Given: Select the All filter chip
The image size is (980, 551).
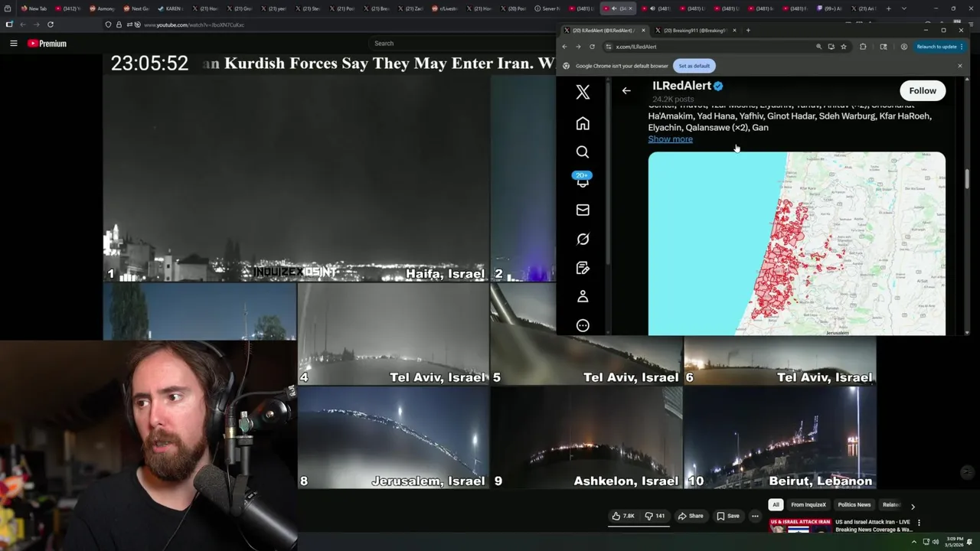Looking at the screenshot, I should [776, 505].
